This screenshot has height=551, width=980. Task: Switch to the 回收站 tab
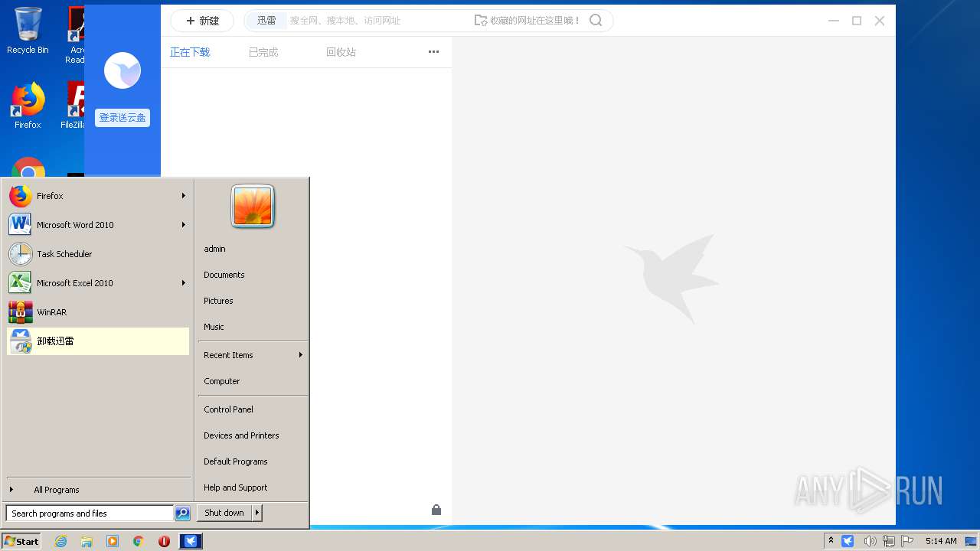point(341,52)
